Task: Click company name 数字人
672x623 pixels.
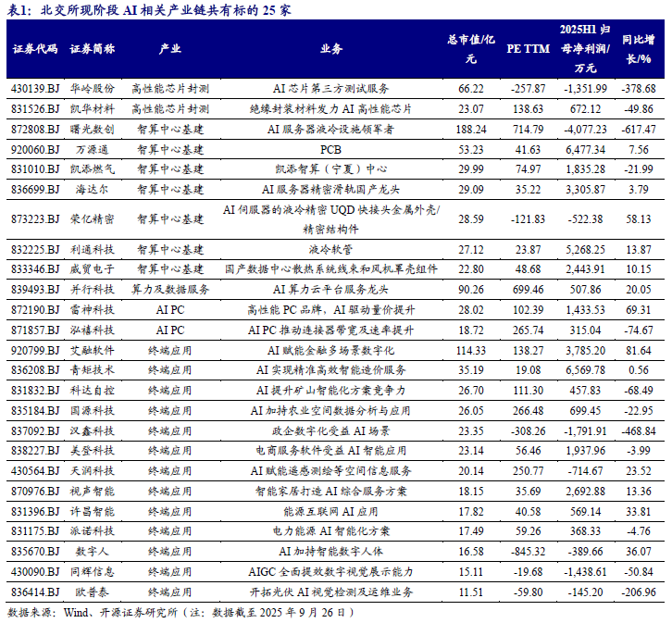Action: pyautogui.click(x=93, y=552)
